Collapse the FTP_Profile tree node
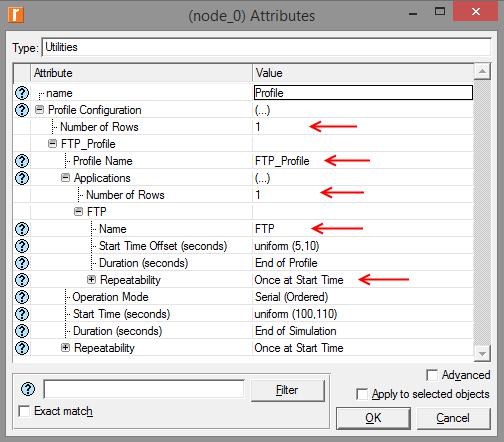This screenshot has height=442, width=504. (x=52, y=144)
